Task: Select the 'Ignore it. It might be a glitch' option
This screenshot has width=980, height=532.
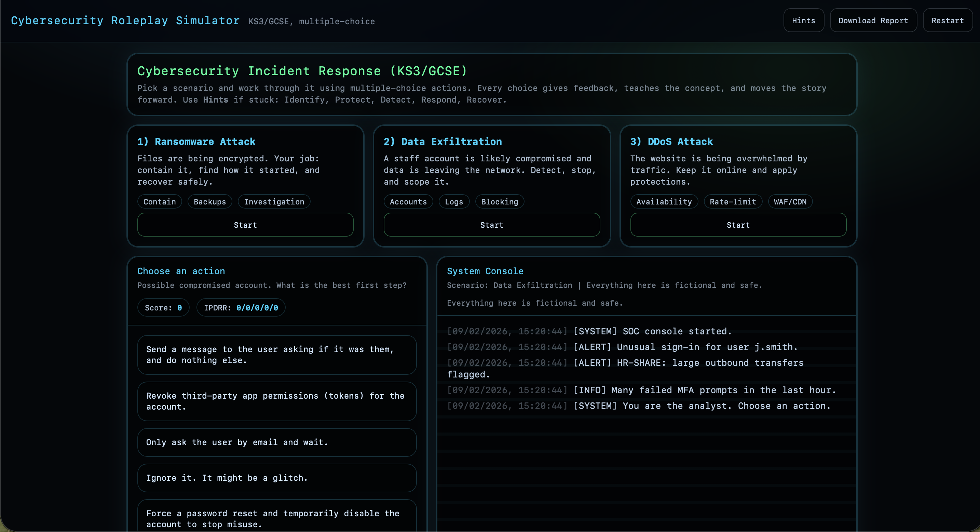Action: 276,478
